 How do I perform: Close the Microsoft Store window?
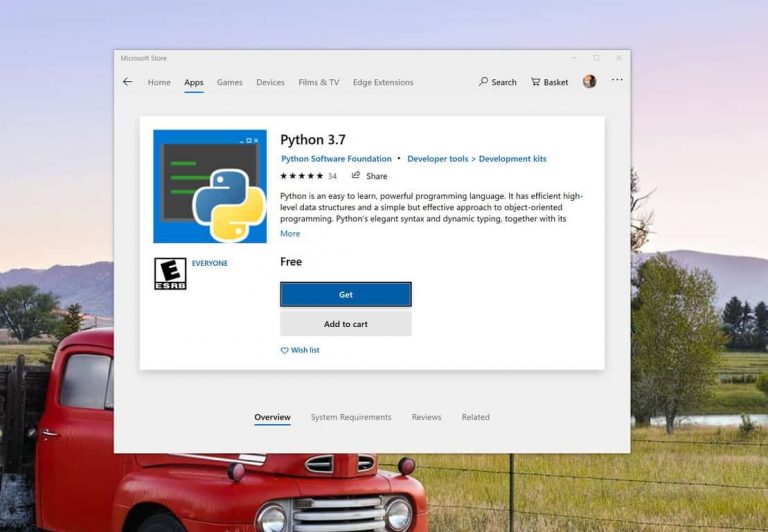(619, 58)
